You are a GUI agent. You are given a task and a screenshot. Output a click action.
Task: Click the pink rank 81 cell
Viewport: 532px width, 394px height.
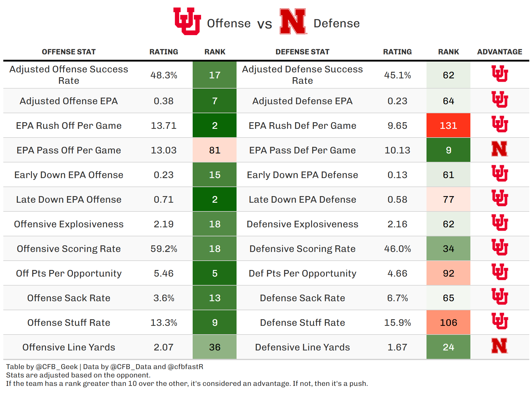tap(215, 150)
